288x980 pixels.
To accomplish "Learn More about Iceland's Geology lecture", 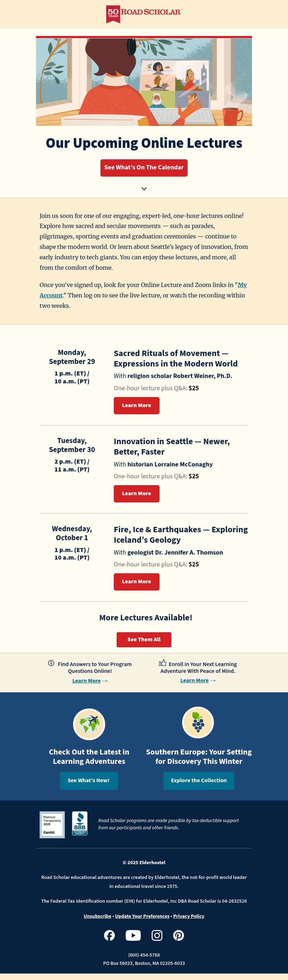I will 136,582.
